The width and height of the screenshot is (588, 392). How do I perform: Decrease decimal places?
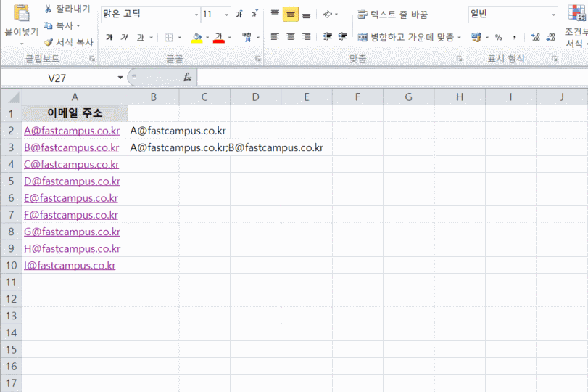[550, 37]
